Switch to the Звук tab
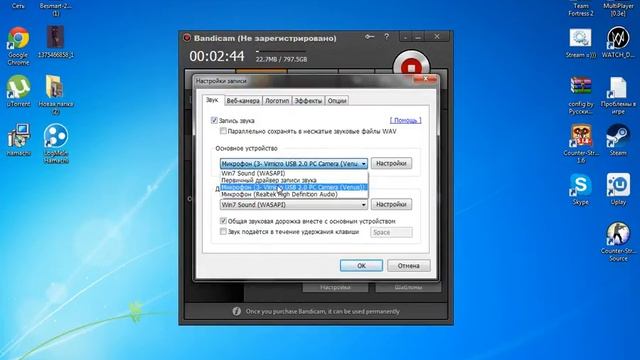This screenshot has height=360, width=640. click(212, 100)
